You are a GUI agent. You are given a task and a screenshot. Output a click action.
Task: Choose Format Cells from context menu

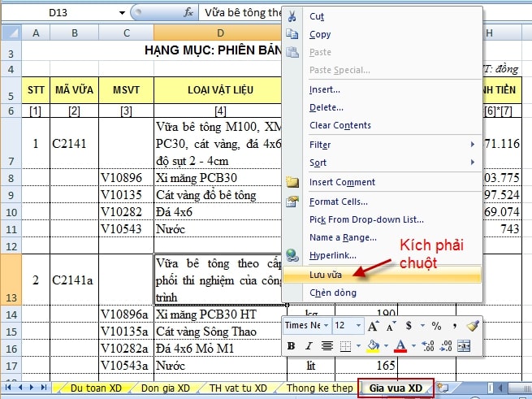click(338, 201)
